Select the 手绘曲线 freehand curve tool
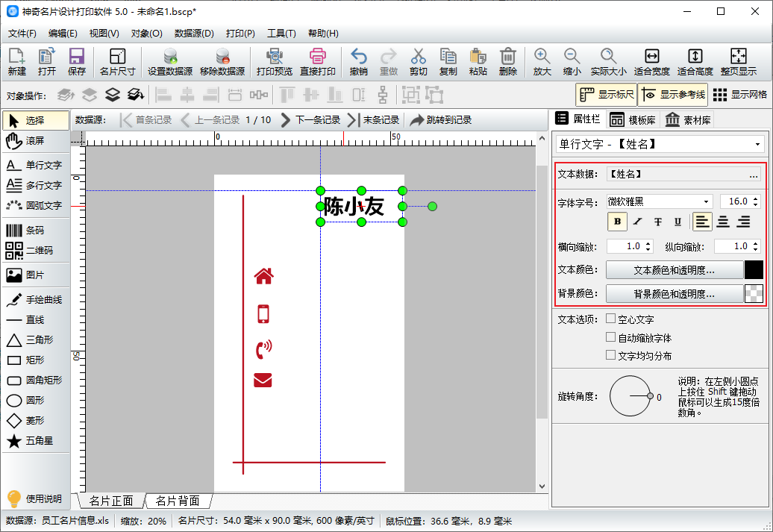Image resolution: width=773 pixels, height=532 pixels. (36, 300)
